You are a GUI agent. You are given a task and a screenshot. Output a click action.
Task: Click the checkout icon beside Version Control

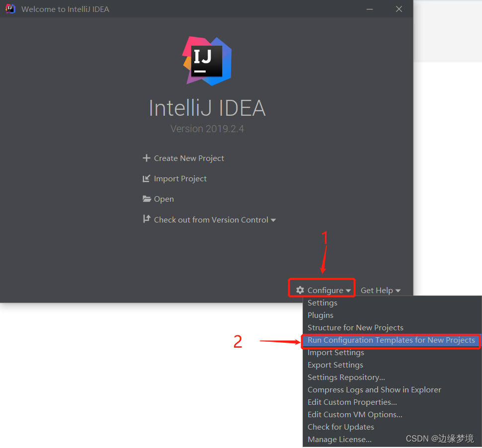coord(147,219)
